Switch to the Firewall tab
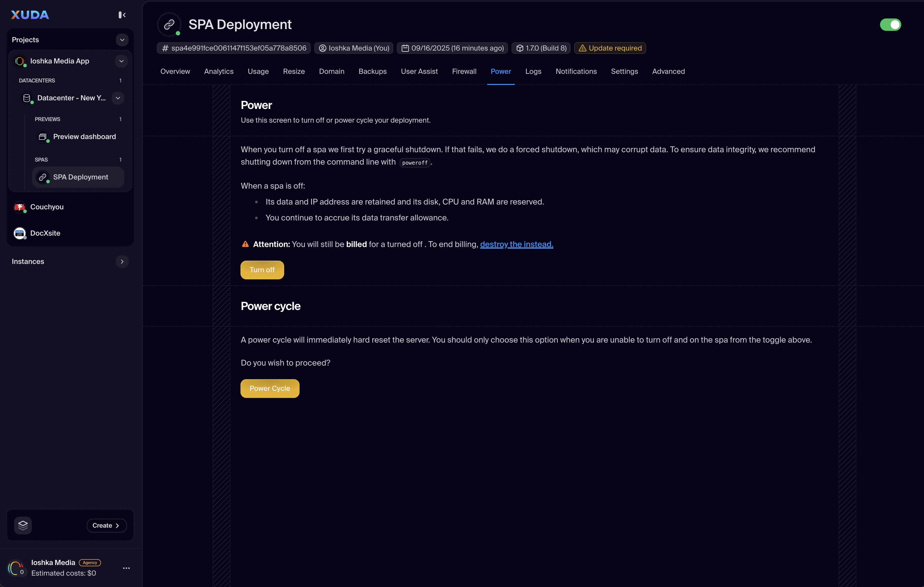This screenshot has height=587, width=924. [x=464, y=71]
